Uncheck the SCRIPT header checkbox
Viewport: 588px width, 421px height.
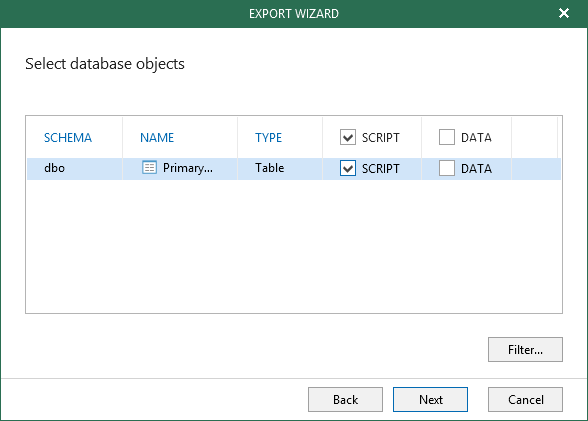click(348, 137)
